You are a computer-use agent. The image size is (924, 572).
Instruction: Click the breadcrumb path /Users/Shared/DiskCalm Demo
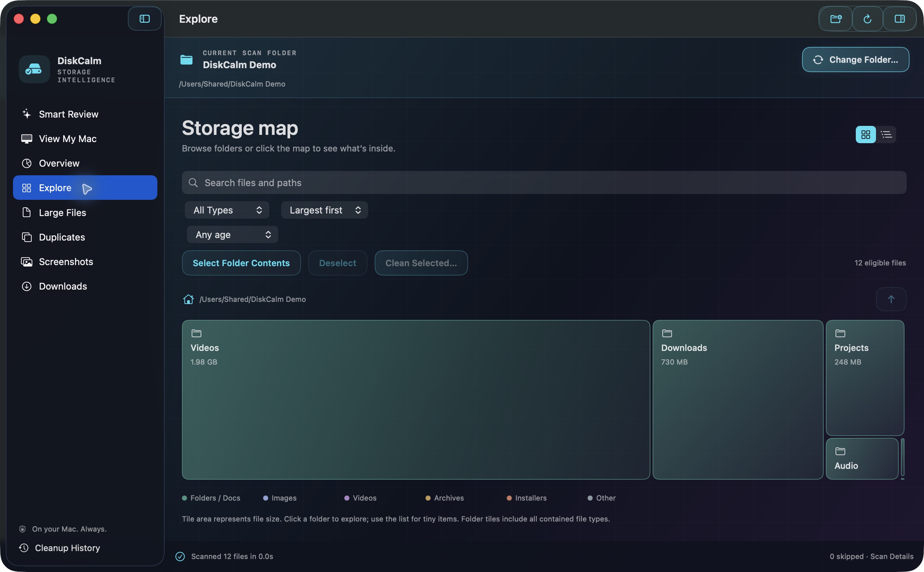(x=253, y=299)
